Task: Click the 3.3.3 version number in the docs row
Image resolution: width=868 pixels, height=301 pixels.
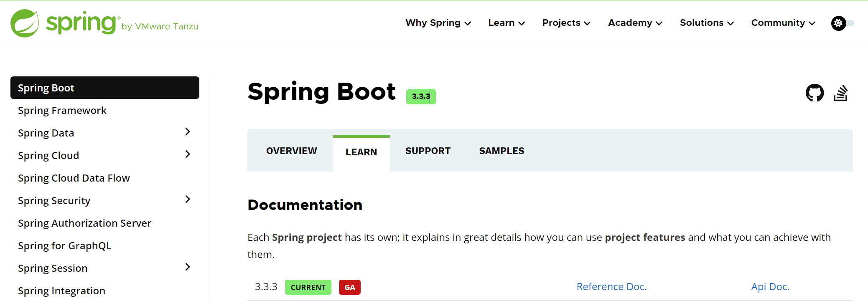Action: pyautogui.click(x=266, y=287)
